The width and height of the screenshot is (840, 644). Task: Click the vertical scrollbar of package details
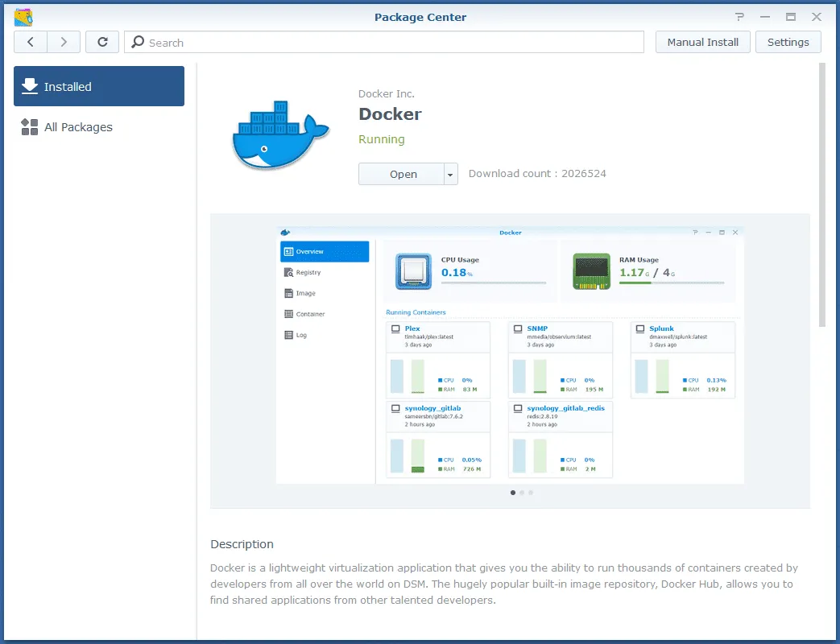point(822,195)
